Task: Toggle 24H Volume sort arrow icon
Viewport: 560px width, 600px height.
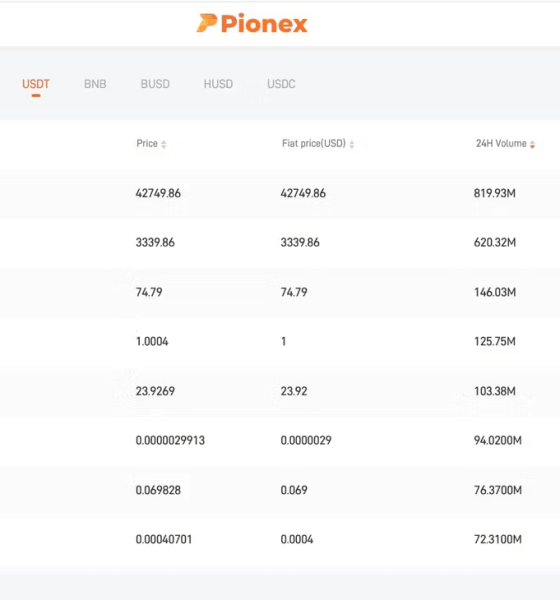Action: [532, 144]
